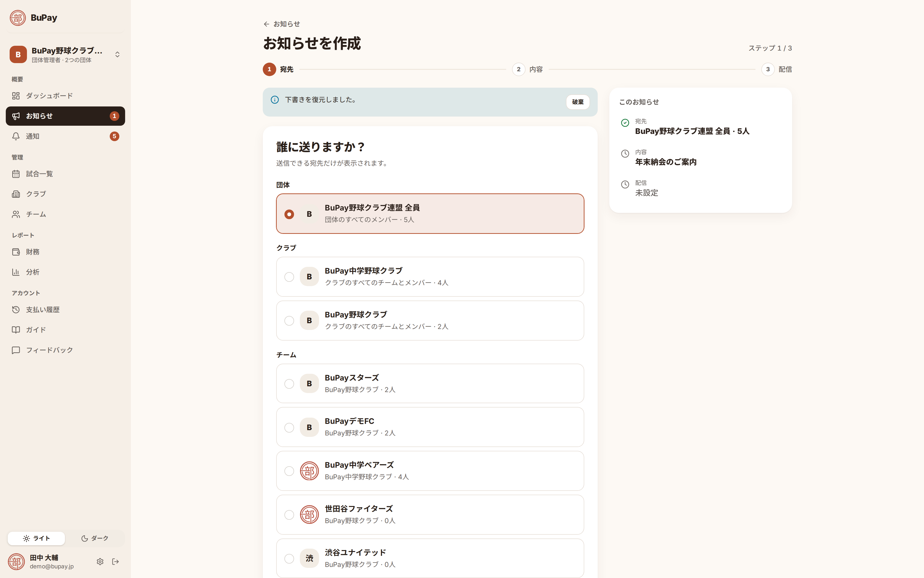Click the orange B organization avatar

tap(18, 54)
